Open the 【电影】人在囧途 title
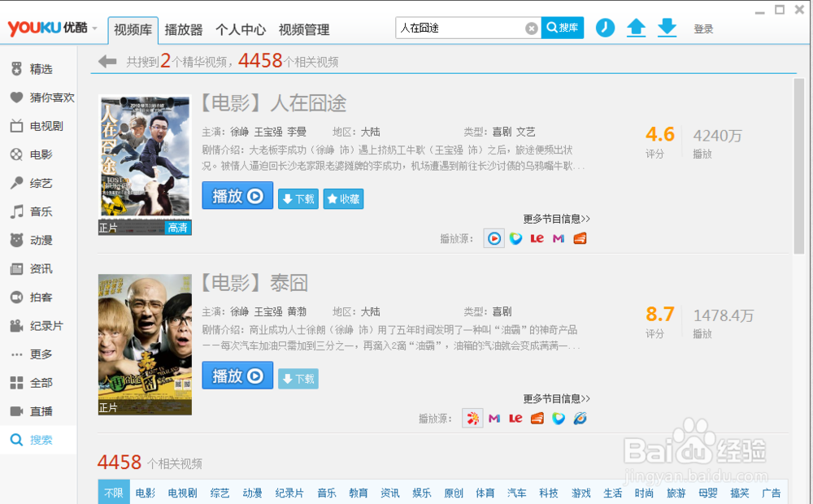The image size is (813, 504). pos(274,103)
